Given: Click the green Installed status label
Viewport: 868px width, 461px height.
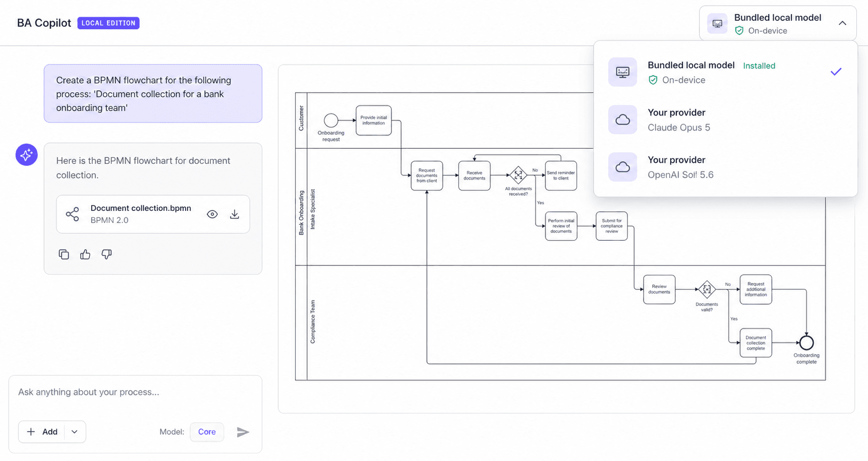Looking at the screenshot, I should click(x=759, y=66).
